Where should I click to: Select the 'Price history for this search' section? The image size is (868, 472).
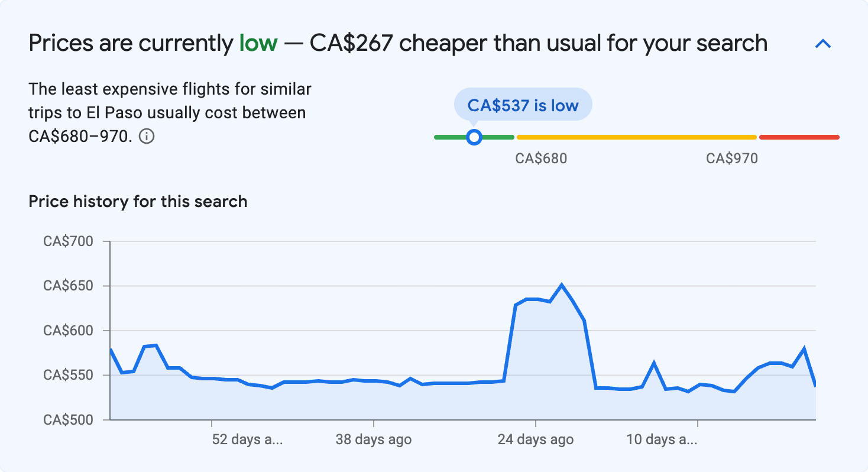137,201
